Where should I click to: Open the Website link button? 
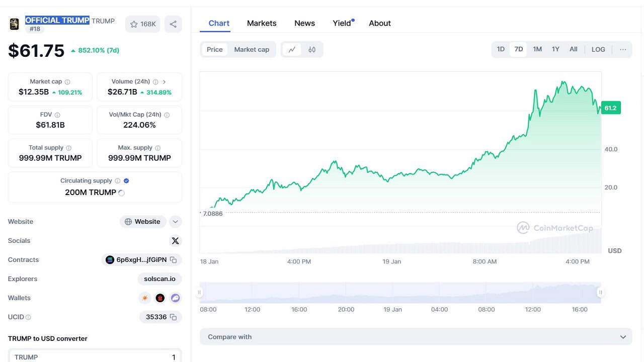[143, 222]
